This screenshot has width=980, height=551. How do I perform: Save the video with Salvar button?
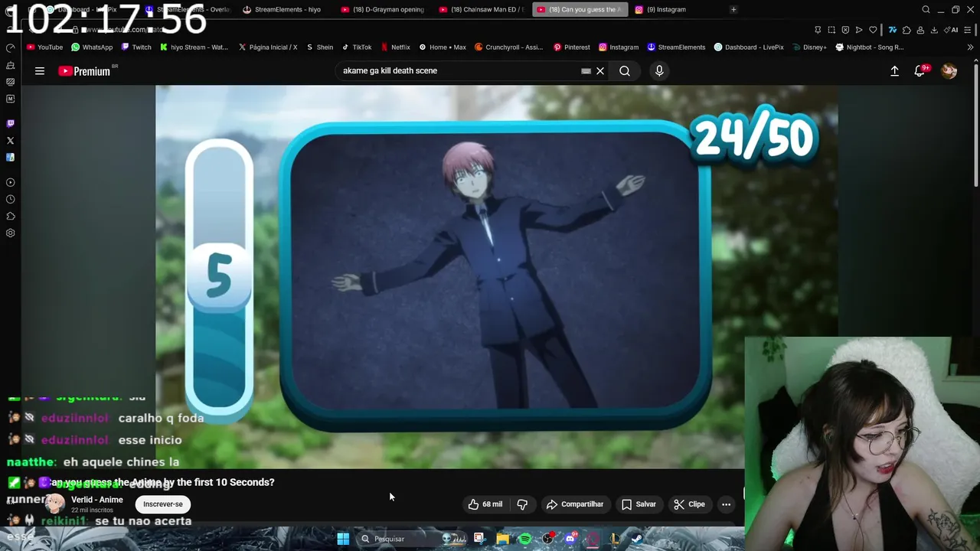(x=639, y=504)
